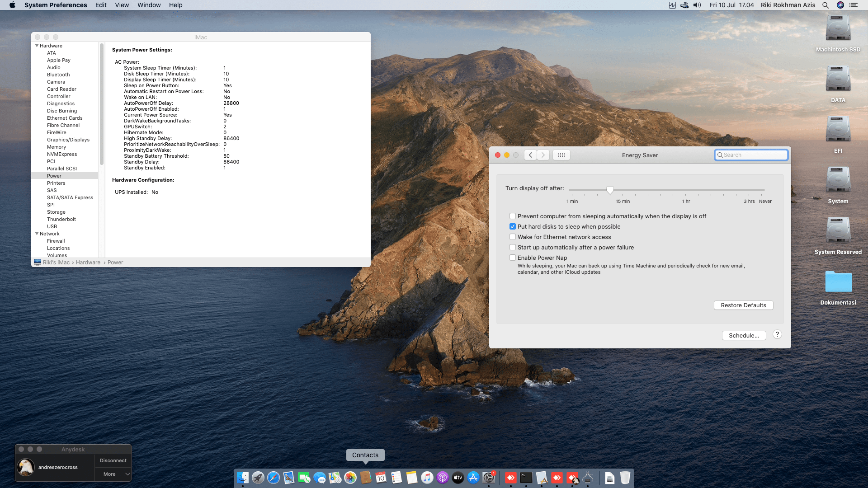868x488 pixels.
Task: Launch Terminal from the Dock
Action: [x=526, y=478]
